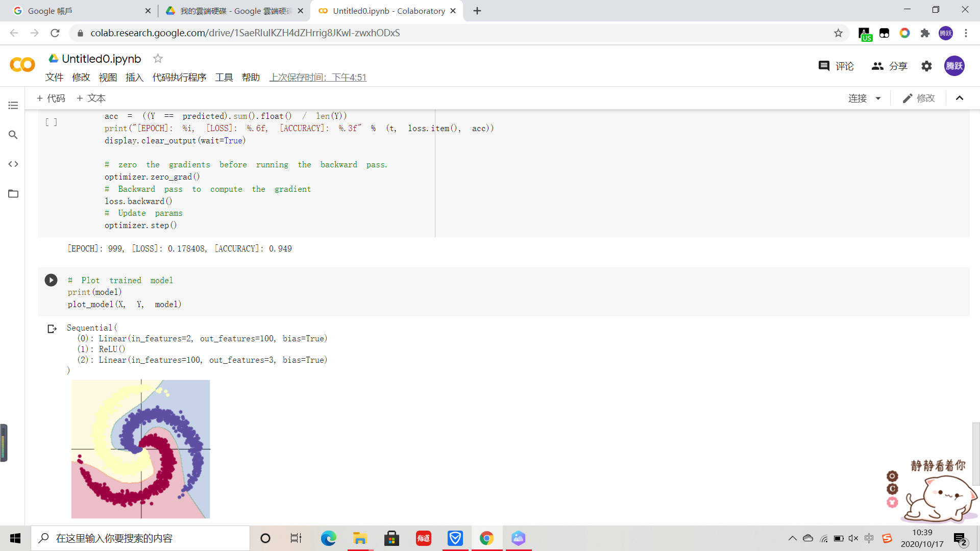
Task: Collapse the header with the chevron up
Action: tap(960, 98)
